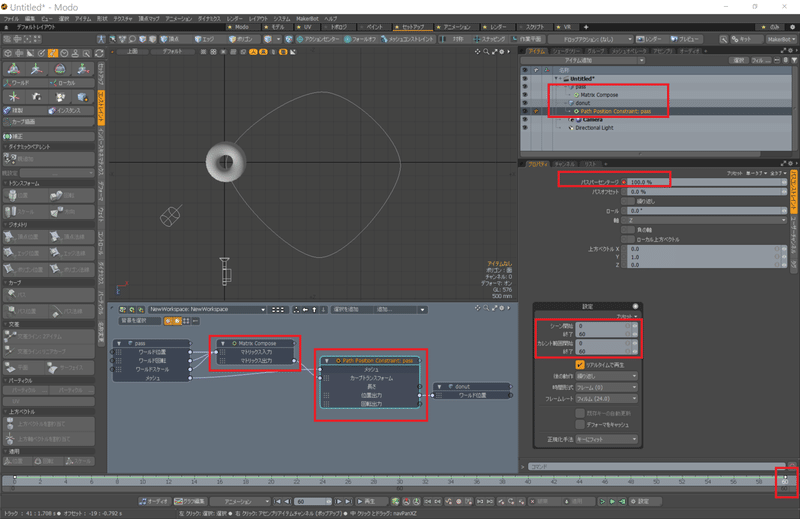Open the NewWorkspace dropdown in schematic

pyautogui.click(x=207, y=309)
